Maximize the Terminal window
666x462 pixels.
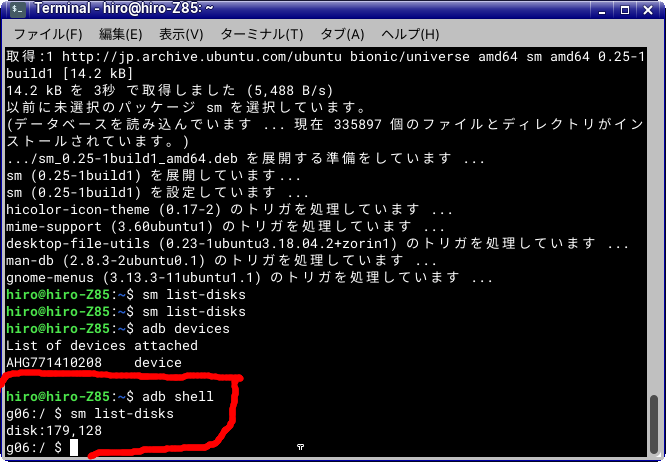coord(625,10)
